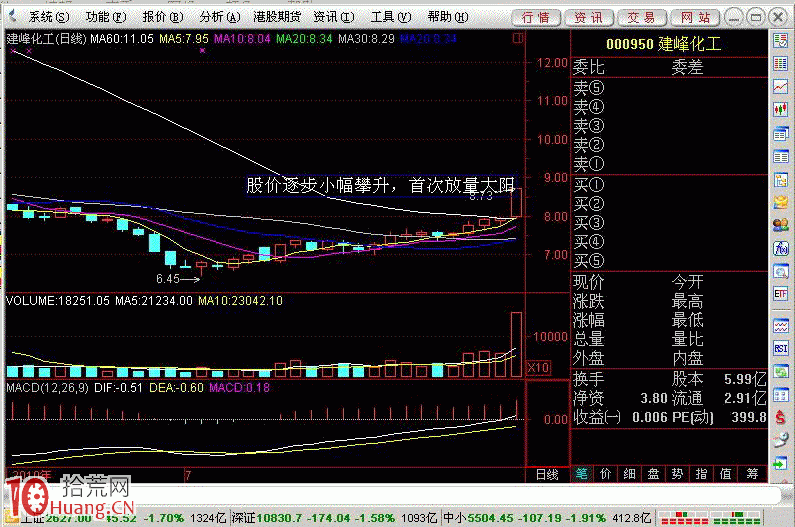Select the red line chart icon in sidebar
The image size is (795, 527).
pos(781,86)
